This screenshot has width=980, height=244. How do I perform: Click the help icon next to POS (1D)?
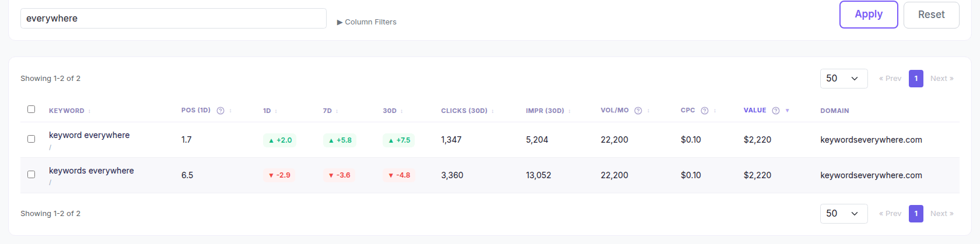pos(220,111)
